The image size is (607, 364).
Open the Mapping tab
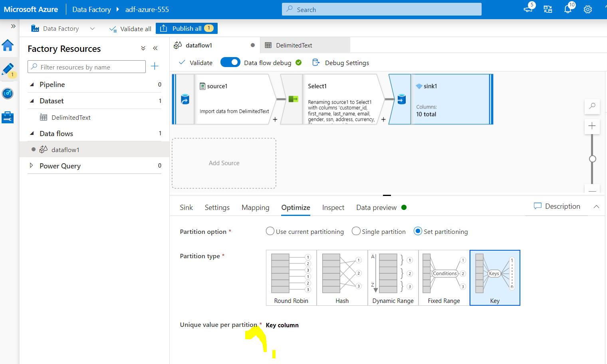[x=256, y=208]
